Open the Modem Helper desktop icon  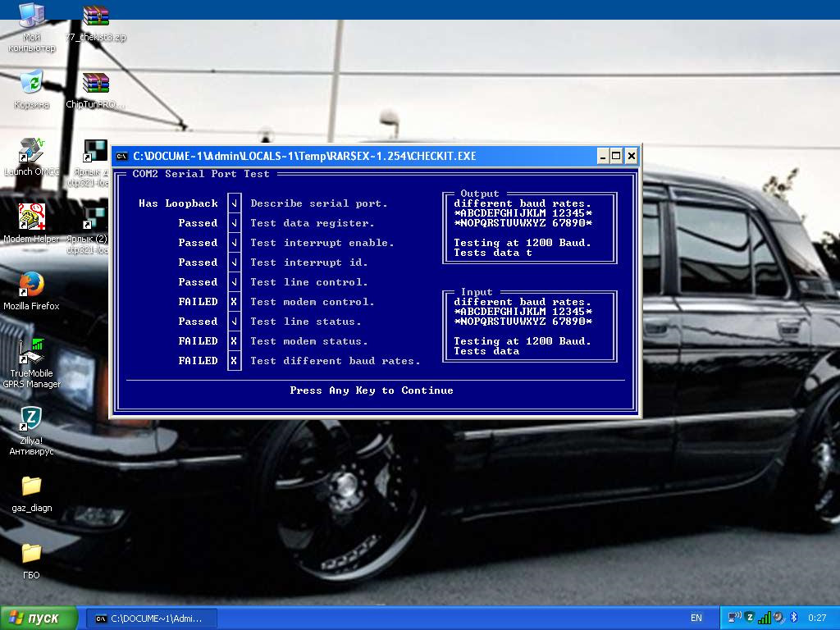(x=31, y=218)
